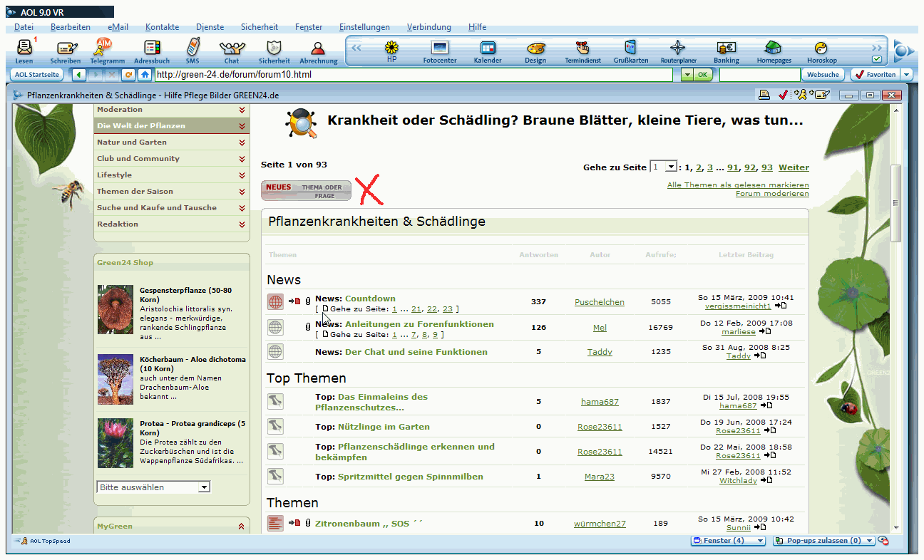This screenshot has width=924, height=560.
Task: Toggle the checkbox under toolbar scroll arrows
Action: (876, 59)
